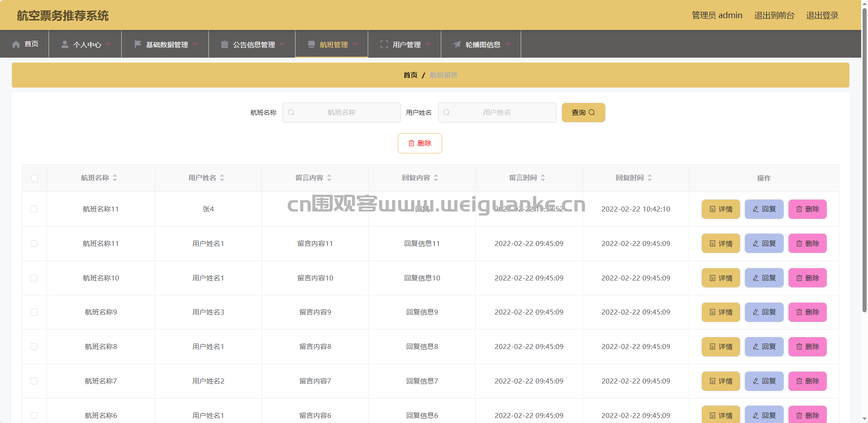The width and height of the screenshot is (868, 423).
Task: Click the person icon beside 个人中心
Action: coord(65,44)
